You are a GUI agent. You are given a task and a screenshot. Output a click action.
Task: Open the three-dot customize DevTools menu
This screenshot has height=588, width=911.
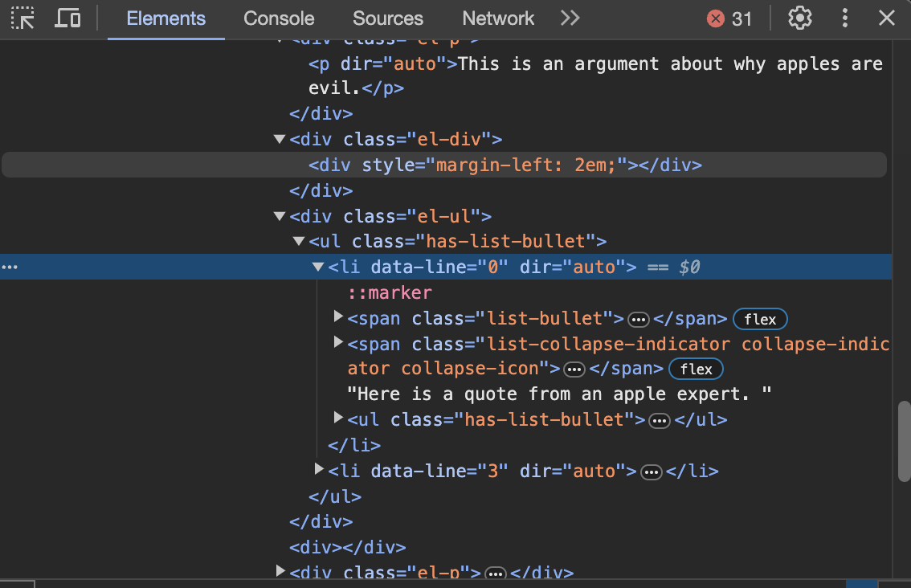pos(844,18)
